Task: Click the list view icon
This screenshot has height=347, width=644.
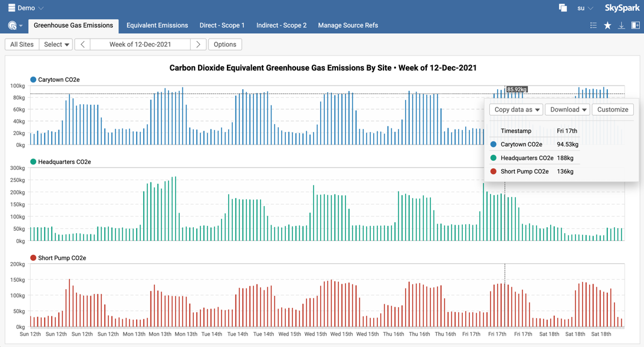Action: tap(593, 25)
